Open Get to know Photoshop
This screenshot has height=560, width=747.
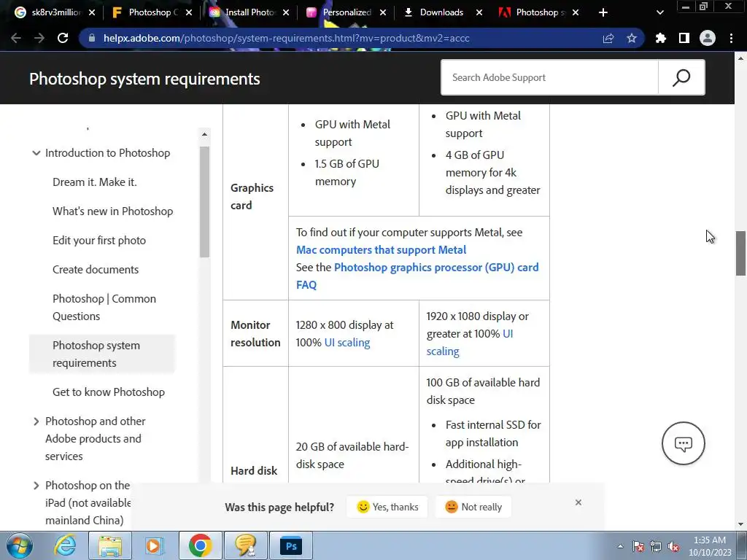tap(109, 392)
